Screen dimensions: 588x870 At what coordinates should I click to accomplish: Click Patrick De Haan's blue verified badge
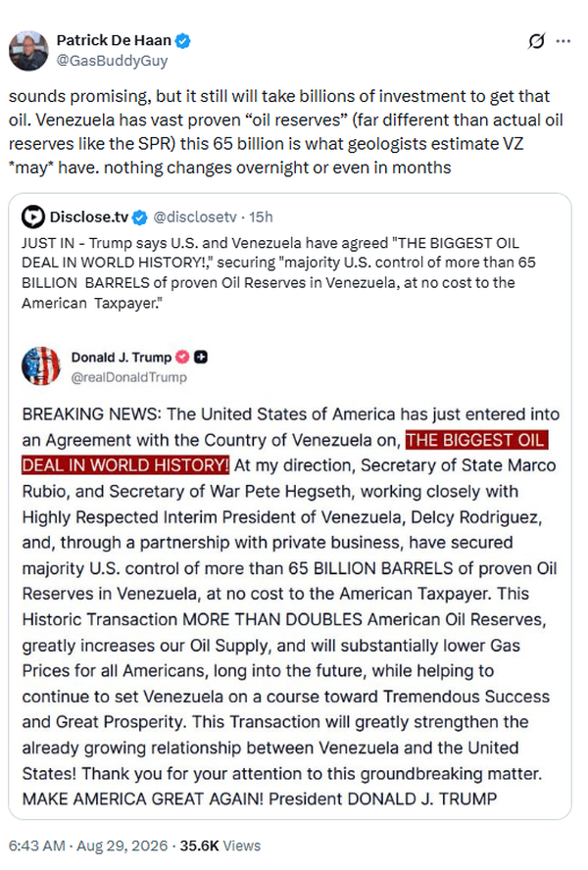pyautogui.click(x=183, y=40)
